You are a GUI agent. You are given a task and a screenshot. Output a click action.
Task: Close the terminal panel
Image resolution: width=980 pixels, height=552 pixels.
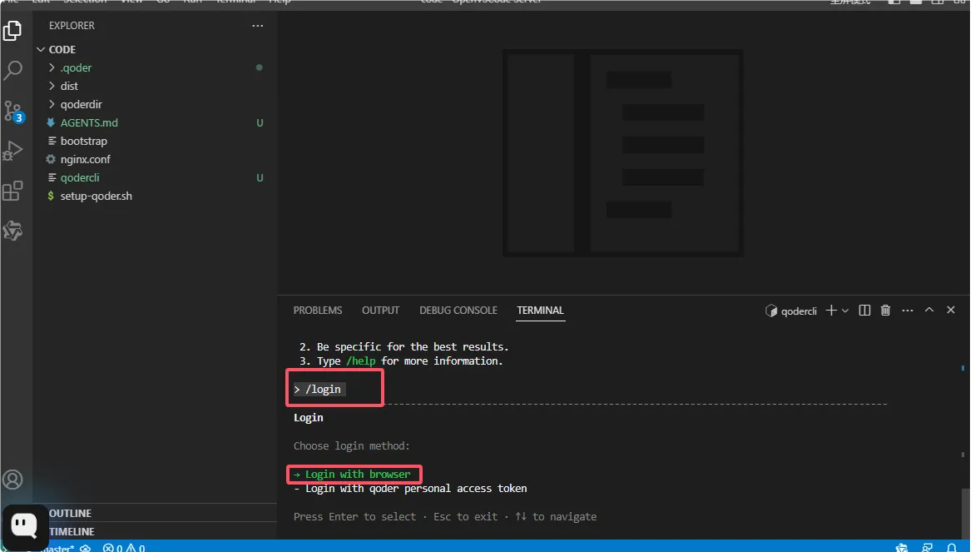coord(951,310)
